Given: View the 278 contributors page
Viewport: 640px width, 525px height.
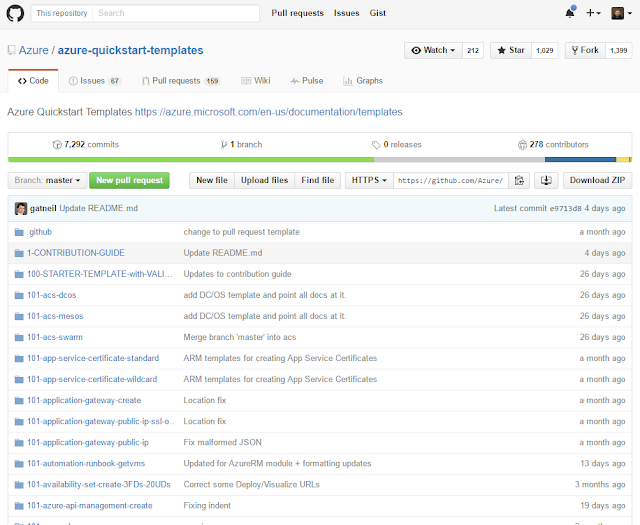Looking at the screenshot, I should [x=553, y=145].
